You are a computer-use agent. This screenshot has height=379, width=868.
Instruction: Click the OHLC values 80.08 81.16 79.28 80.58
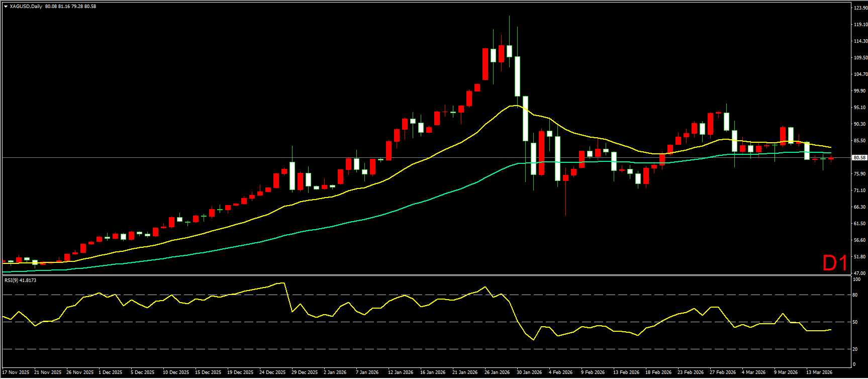70,7
